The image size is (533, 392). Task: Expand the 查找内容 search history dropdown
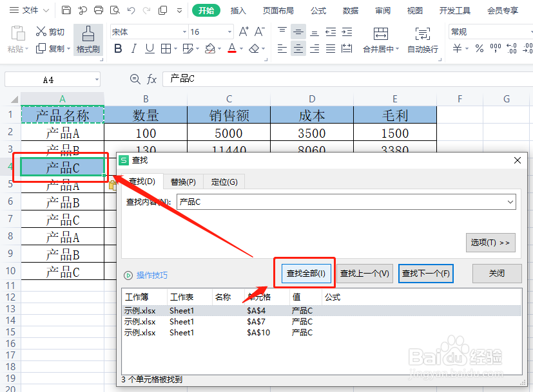pos(511,201)
